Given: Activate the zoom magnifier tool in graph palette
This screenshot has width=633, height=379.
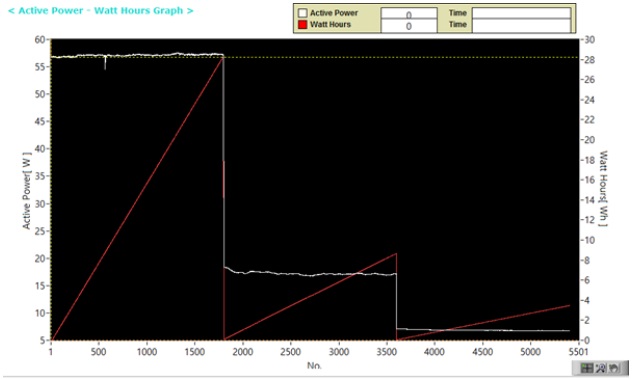Looking at the screenshot, I should click(x=601, y=367).
